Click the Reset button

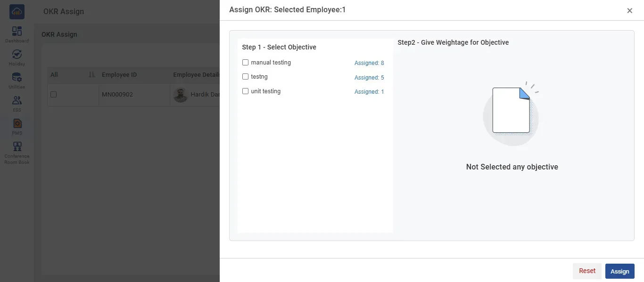click(586, 271)
